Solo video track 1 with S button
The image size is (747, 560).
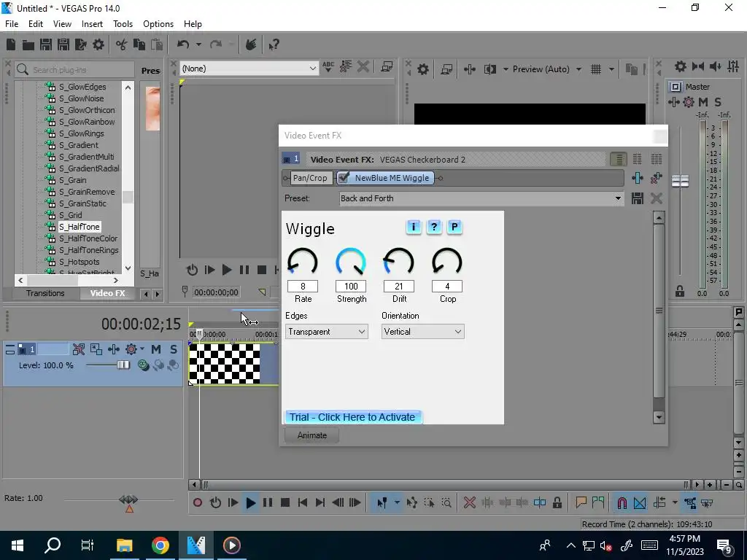tap(174, 349)
